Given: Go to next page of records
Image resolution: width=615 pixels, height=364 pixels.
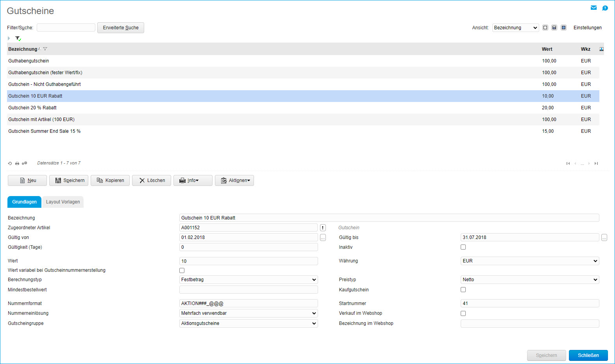Looking at the screenshot, I should pyautogui.click(x=589, y=163).
